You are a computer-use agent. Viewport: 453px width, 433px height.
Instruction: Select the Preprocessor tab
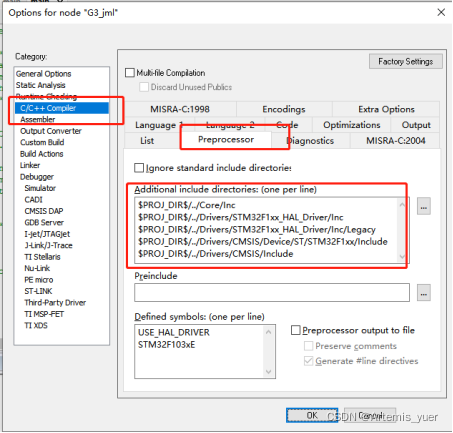coord(226,139)
